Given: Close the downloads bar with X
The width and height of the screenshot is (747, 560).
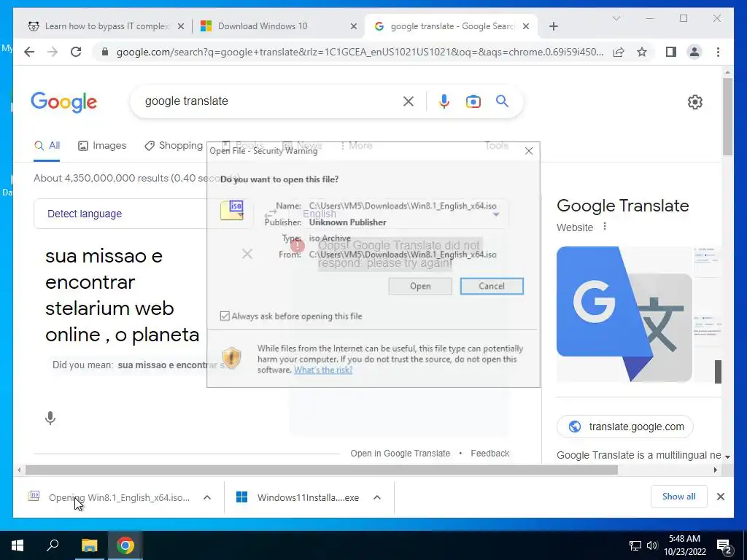Looking at the screenshot, I should pos(721,497).
